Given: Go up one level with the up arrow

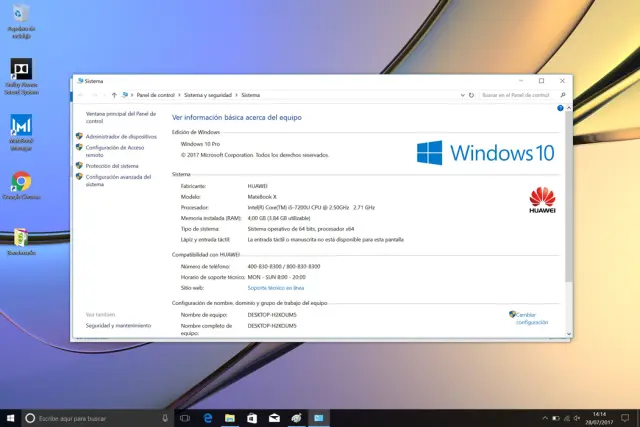Looking at the screenshot, I should pyautogui.click(x=114, y=95).
